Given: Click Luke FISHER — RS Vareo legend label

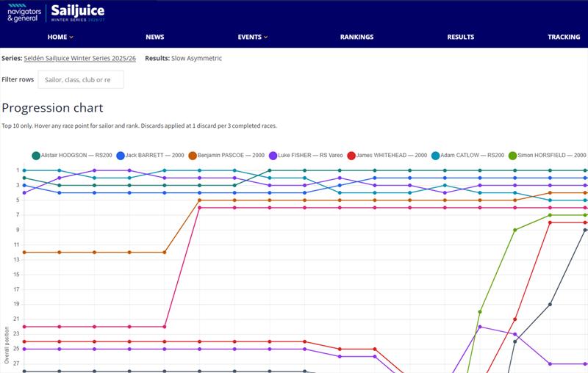Looking at the screenshot, I should 310,155.
